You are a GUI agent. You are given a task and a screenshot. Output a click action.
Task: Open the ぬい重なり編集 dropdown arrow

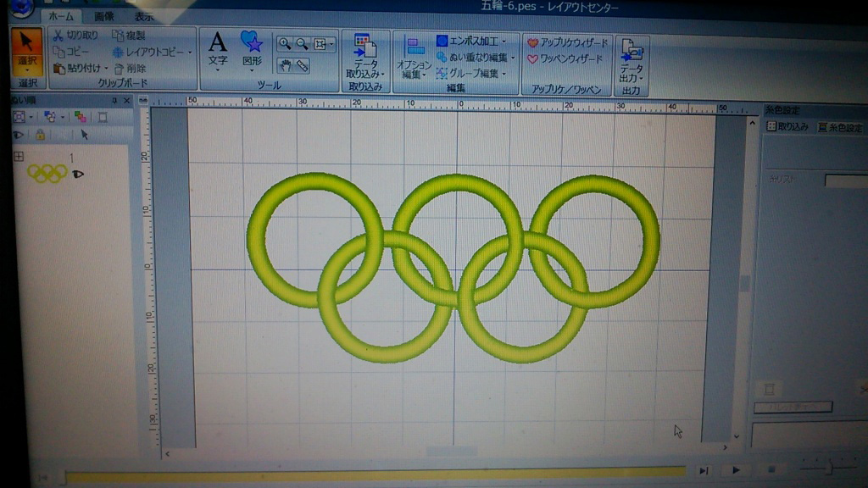pyautogui.click(x=513, y=58)
